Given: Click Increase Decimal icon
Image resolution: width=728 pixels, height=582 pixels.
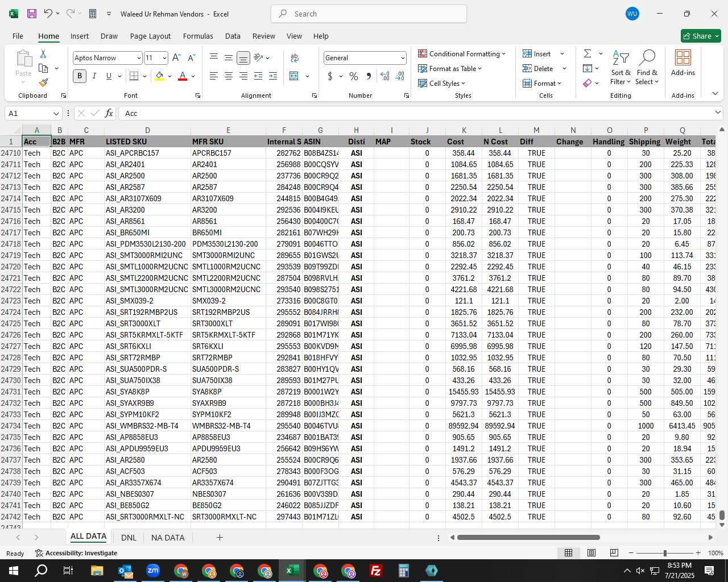Looking at the screenshot, I should [x=385, y=76].
